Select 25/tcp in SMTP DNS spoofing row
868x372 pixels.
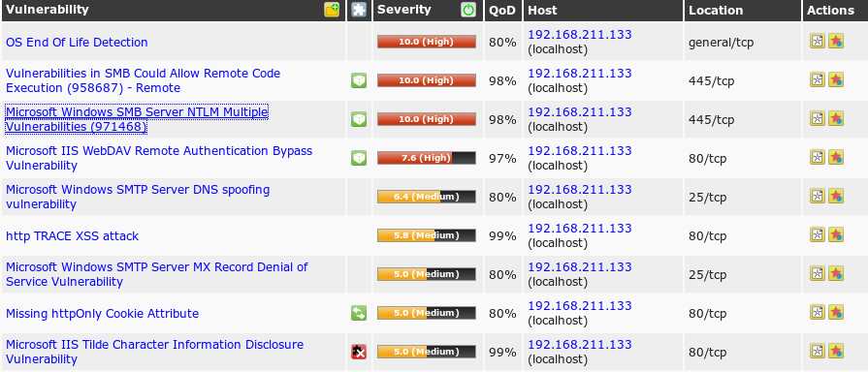coord(707,198)
